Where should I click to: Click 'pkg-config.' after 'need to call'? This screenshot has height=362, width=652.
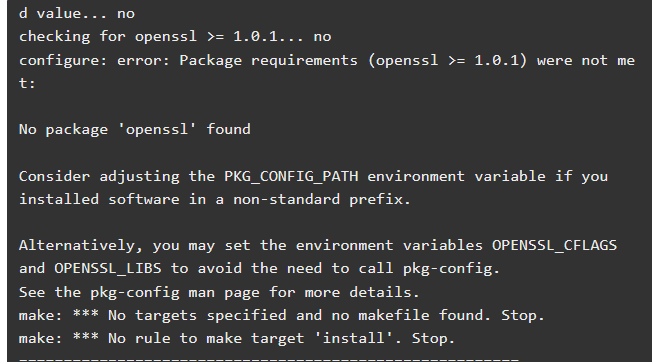[451, 269]
